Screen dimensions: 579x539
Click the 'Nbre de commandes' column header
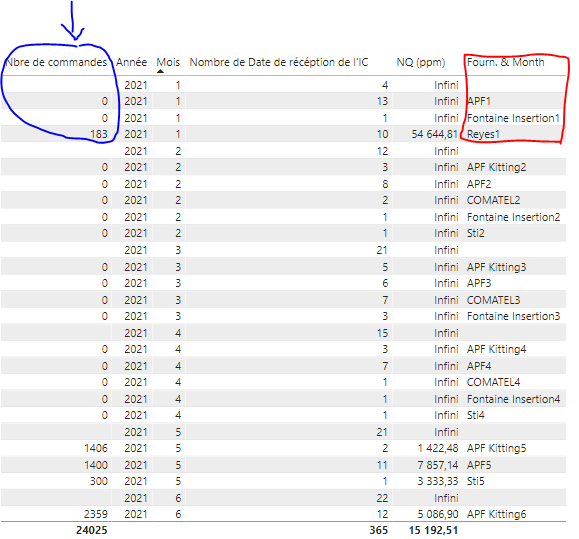pos(56,62)
